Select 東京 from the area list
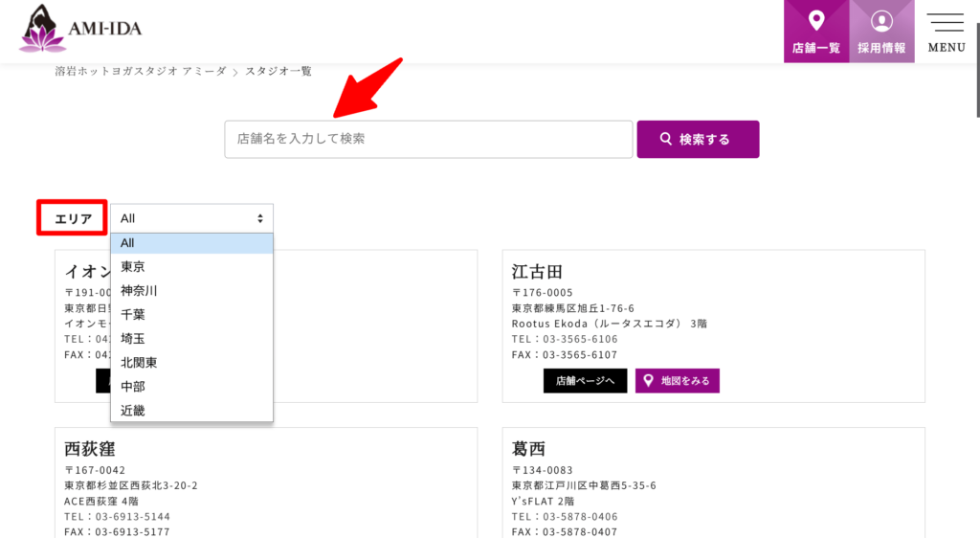Screen dimensions: 980x538 click(x=191, y=267)
